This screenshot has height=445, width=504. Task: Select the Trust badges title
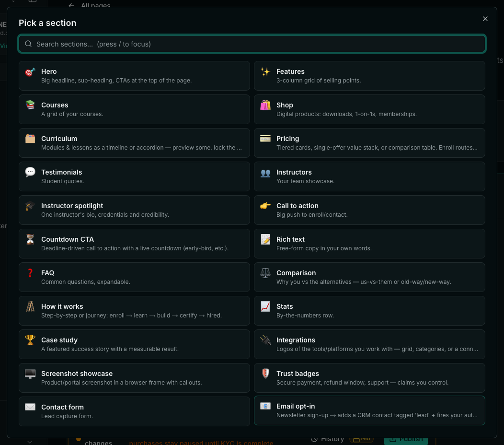point(298,374)
